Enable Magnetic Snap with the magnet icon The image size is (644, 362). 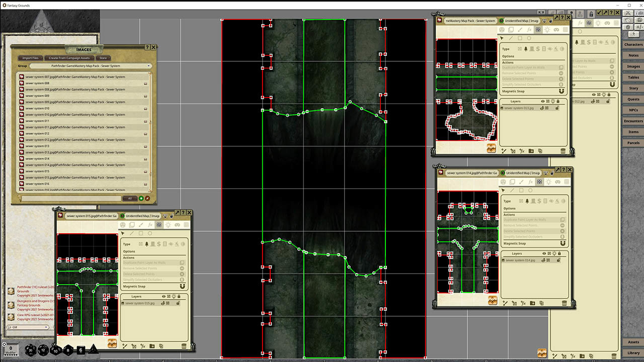tap(183, 286)
